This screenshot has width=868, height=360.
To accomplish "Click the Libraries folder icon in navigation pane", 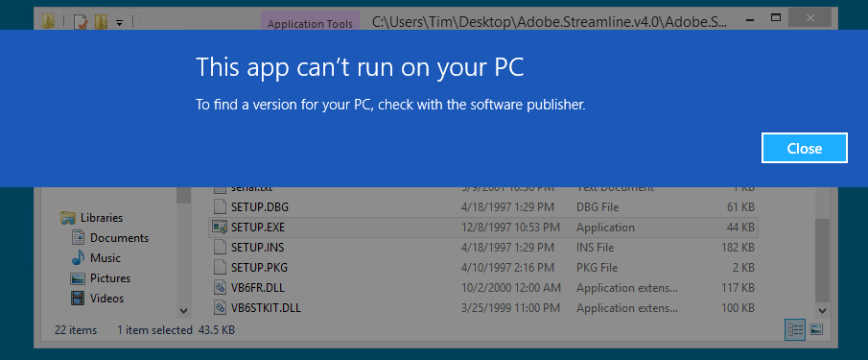I will click(x=68, y=218).
